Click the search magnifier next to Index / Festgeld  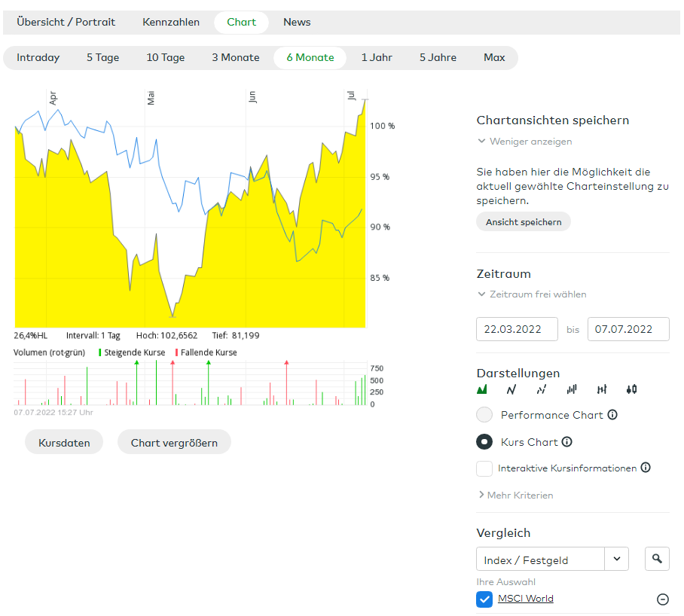(x=657, y=559)
